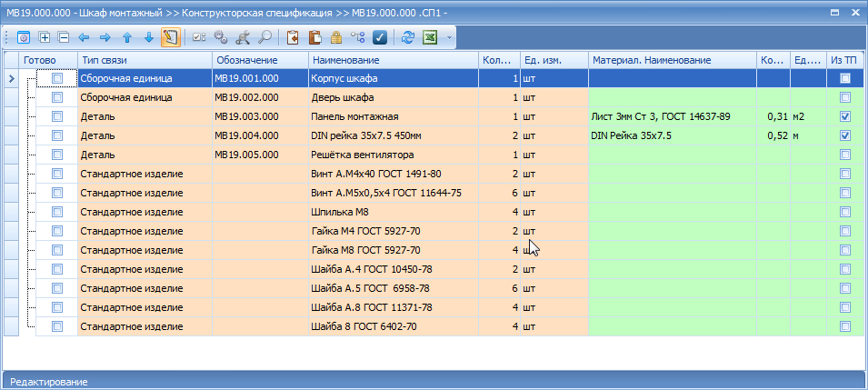Check Из ТП box for Шпилька М8
This screenshot has height=390, width=868.
844,212
